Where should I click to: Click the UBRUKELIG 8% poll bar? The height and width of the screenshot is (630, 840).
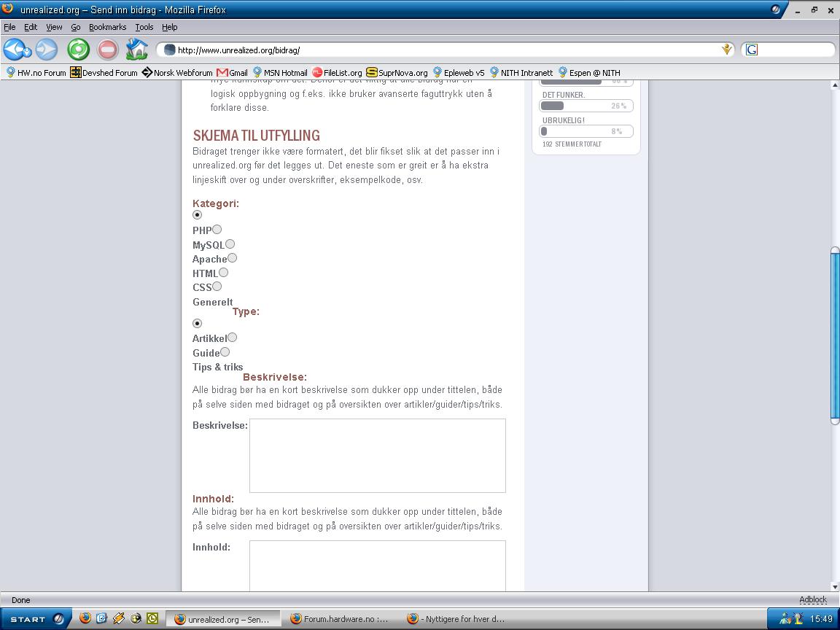[586, 131]
